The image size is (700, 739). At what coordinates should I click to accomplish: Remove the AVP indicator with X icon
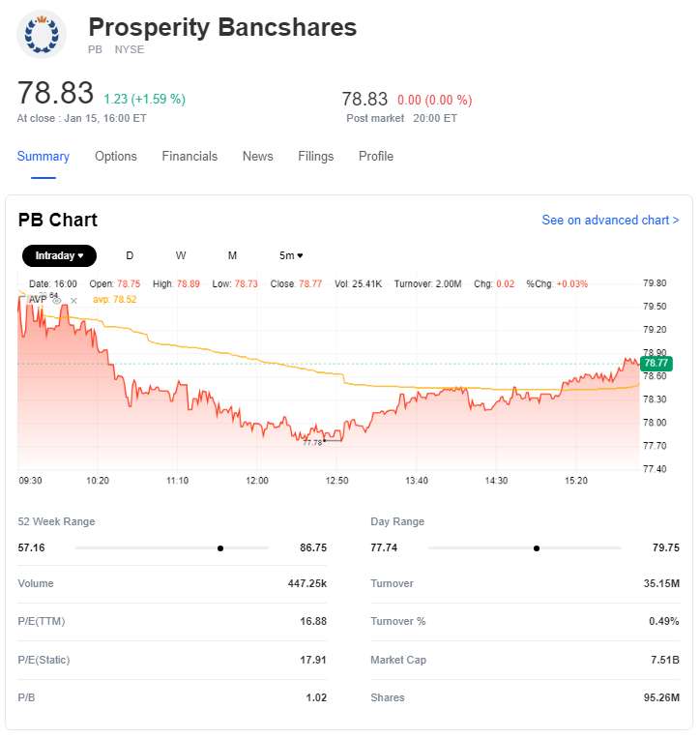coord(73,301)
